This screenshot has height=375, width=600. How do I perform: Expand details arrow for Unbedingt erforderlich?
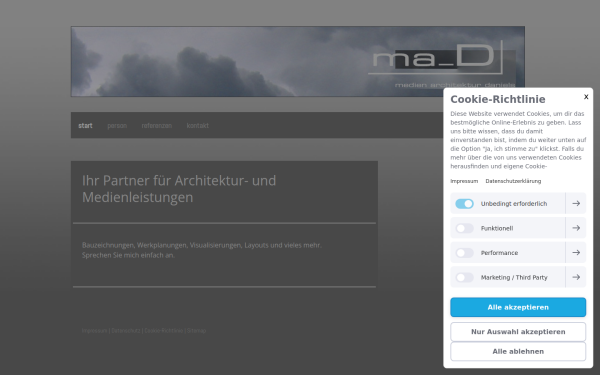pyautogui.click(x=576, y=204)
